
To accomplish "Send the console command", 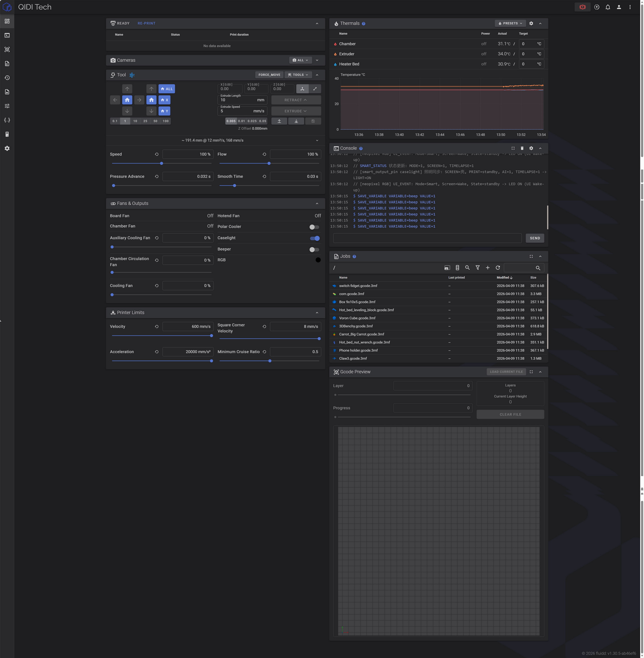I will [x=535, y=238].
